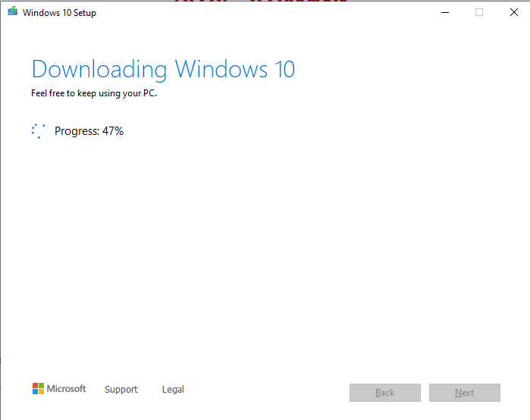This screenshot has width=530, height=420.
Task: Click the 'Downloading Windows 10' heading
Action: click(163, 70)
